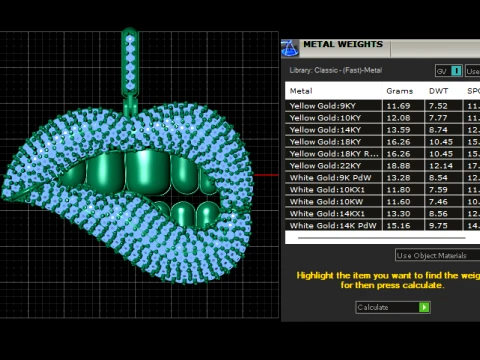This screenshot has height=360, width=480.
Task: Select the Yellow Gold:18KY row
Action: click(x=383, y=142)
